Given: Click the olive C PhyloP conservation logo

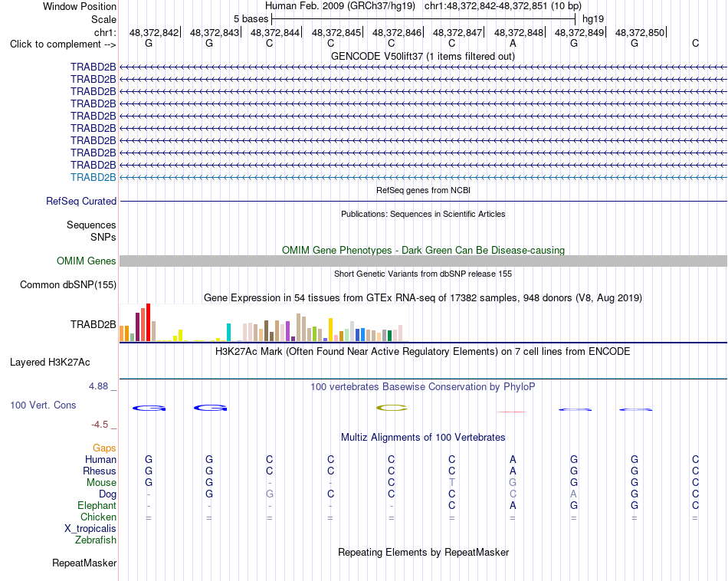Looking at the screenshot, I should [x=392, y=408].
